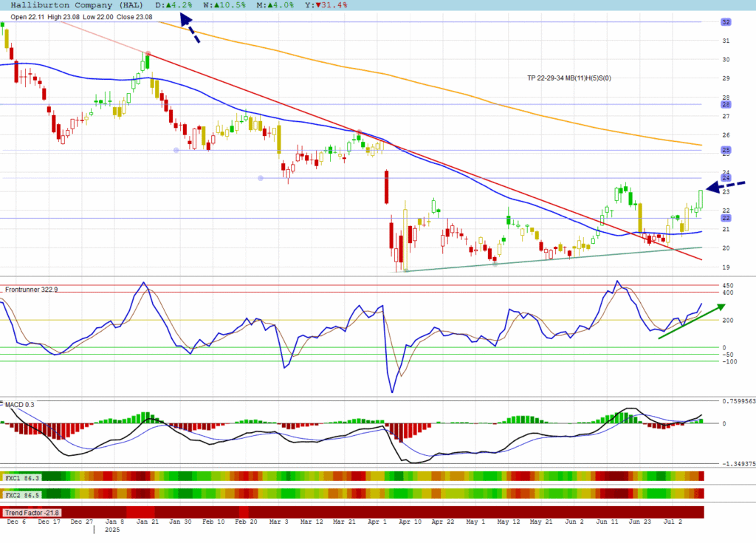
Task: Click the MACD 0.3 indicator label
Action: pos(20,404)
